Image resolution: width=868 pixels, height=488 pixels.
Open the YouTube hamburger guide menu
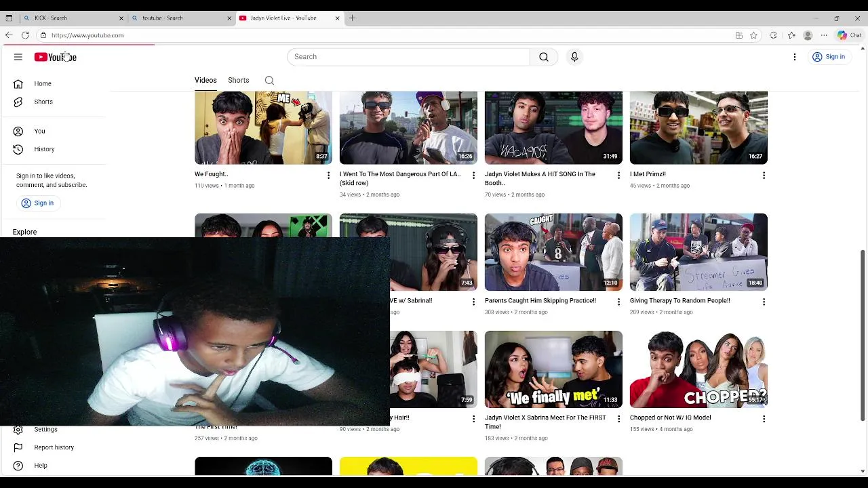point(18,57)
